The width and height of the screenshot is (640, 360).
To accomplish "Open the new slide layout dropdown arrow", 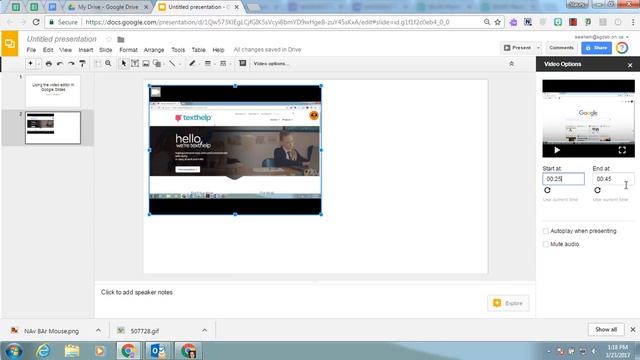I will pyautogui.click(x=39, y=64).
